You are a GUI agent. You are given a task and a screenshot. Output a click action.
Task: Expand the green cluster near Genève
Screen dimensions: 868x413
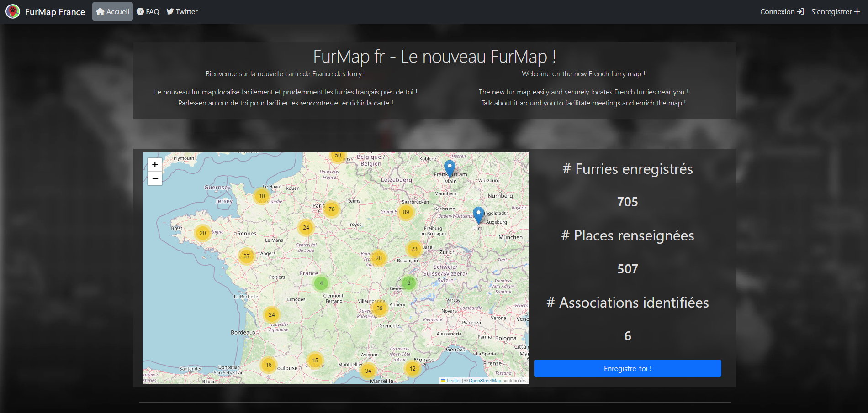click(x=409, y=283)
